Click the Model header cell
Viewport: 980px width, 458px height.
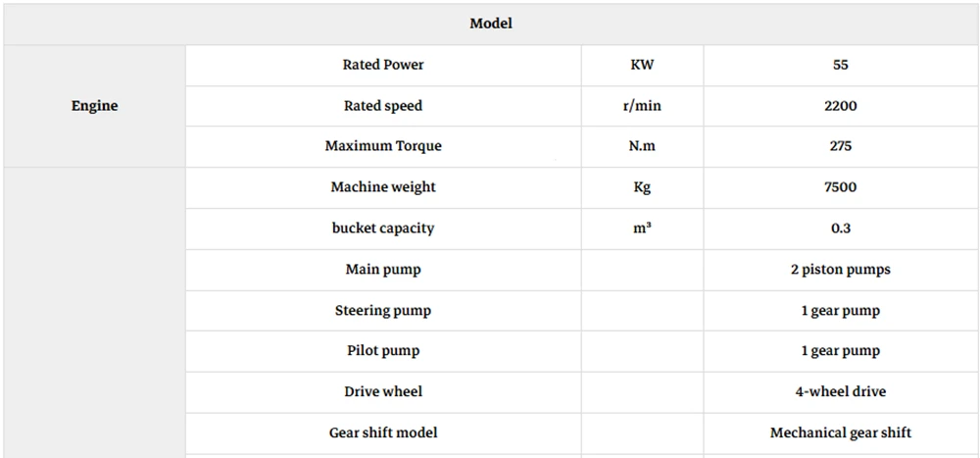tap(491, 24)
